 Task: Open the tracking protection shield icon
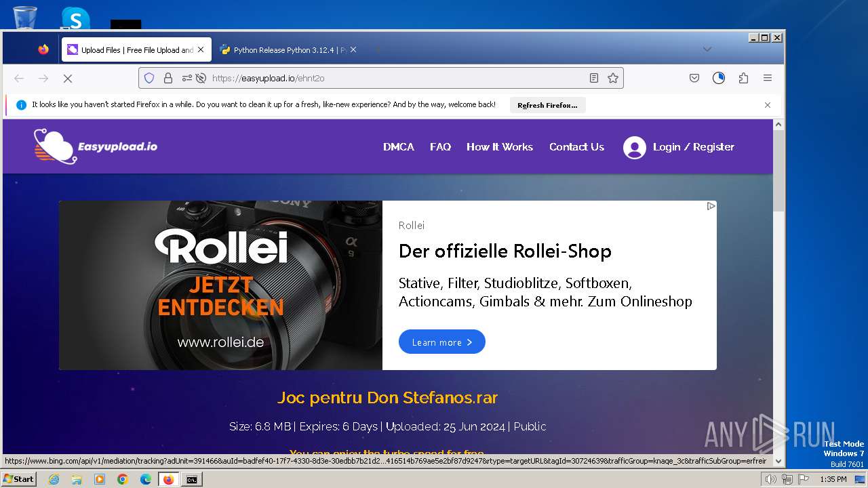tap(149, 78)
